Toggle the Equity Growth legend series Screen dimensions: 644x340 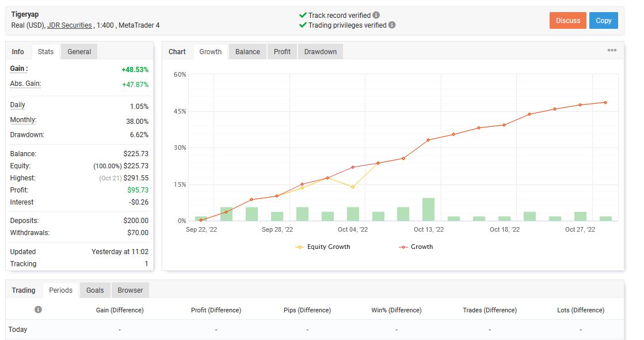323,247
